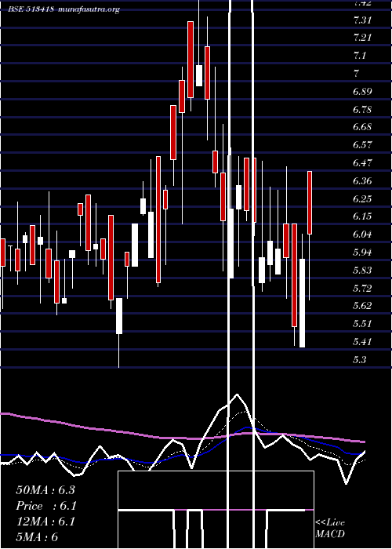
Task: Click the 6.47 price axis label
Action: pos(362,163)
